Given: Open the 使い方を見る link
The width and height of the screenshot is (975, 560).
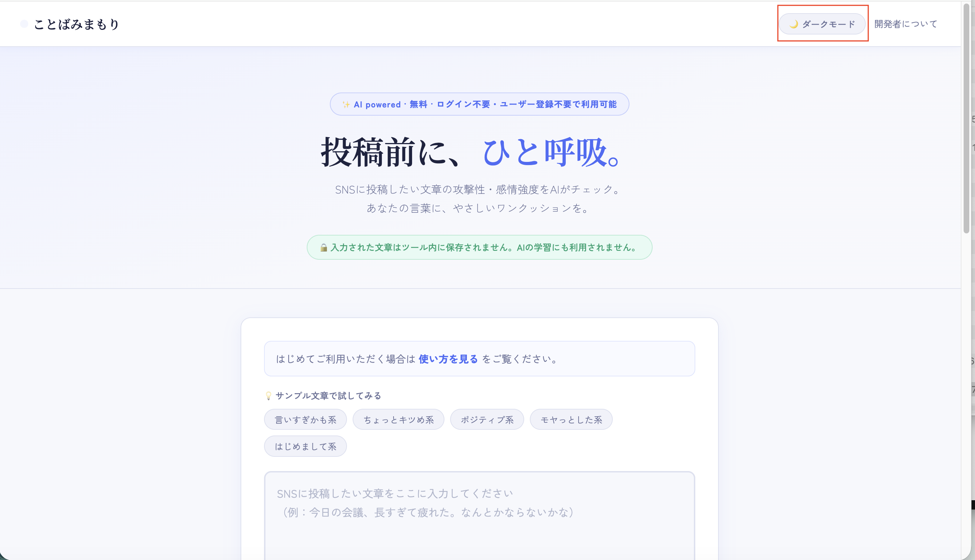Looking at the screenshot, I should [448, 359].
